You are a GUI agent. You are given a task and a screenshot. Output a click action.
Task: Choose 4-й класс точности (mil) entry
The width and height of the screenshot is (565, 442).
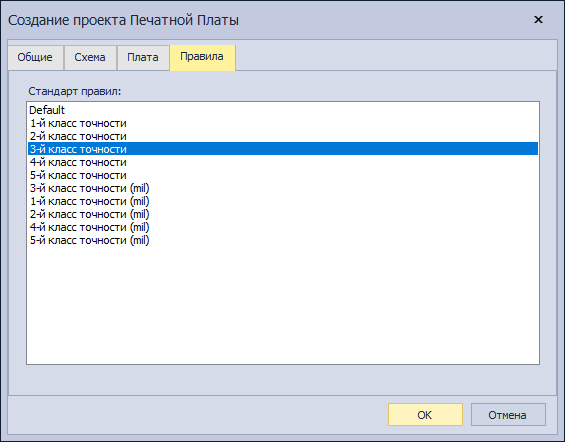pos(283,227)
